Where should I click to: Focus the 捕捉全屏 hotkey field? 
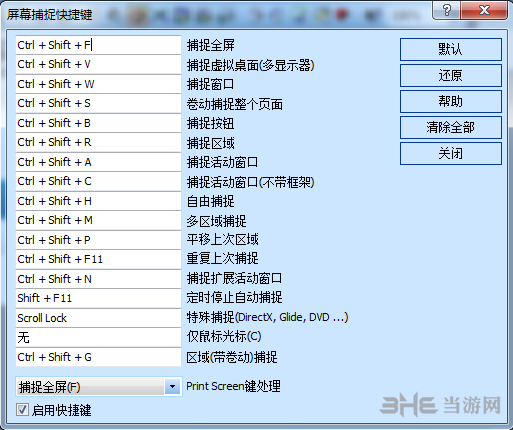click(98, 45)
